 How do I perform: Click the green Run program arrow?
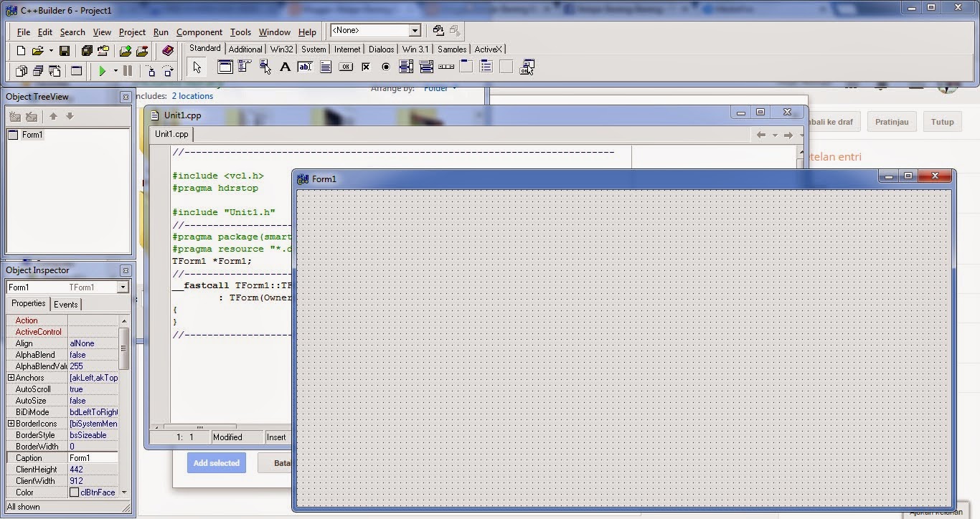pyautogui.click(x=103, y=71)
